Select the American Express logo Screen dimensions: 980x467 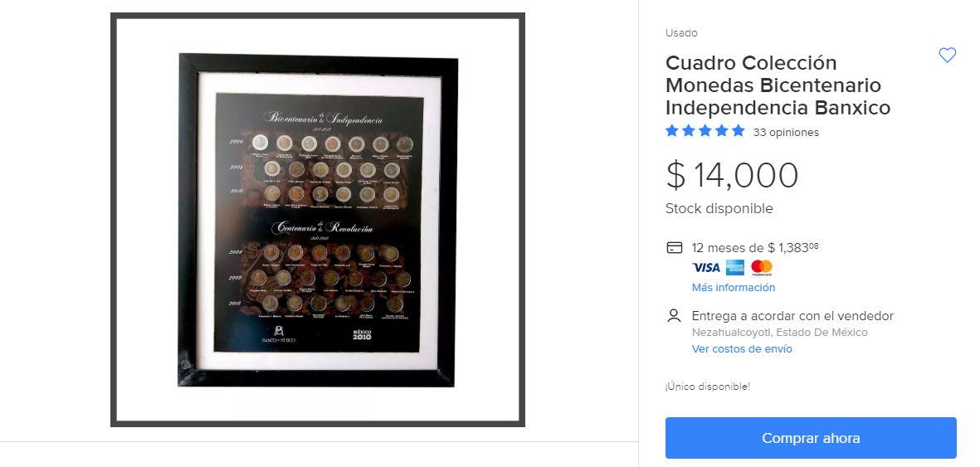pyautogui.click(x=735, y=268)
